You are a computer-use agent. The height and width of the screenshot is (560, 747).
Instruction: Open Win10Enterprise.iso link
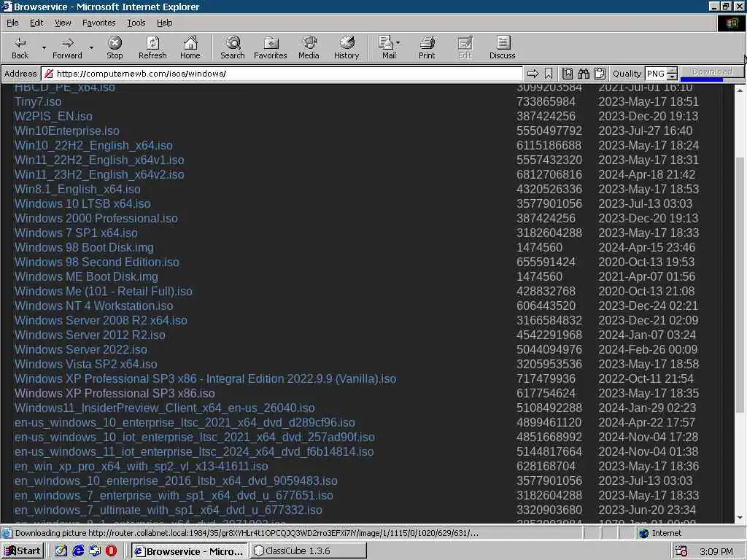pos(66,131)
